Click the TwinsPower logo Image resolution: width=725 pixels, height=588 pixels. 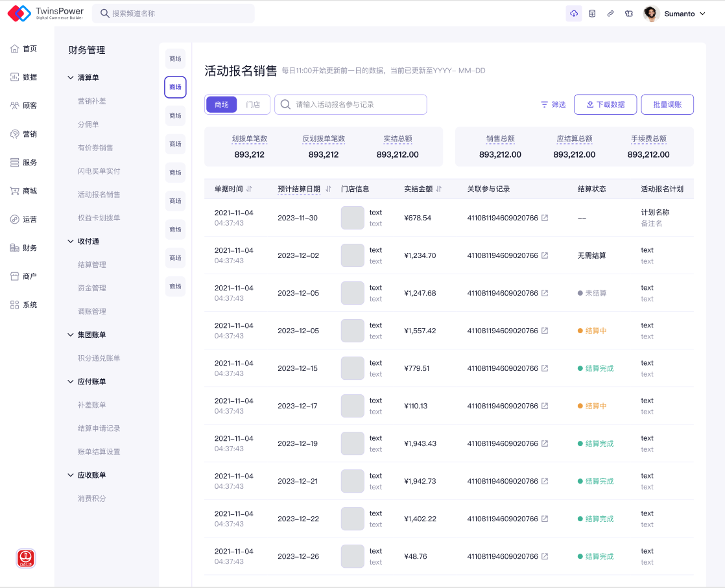(x=45, y=13)
